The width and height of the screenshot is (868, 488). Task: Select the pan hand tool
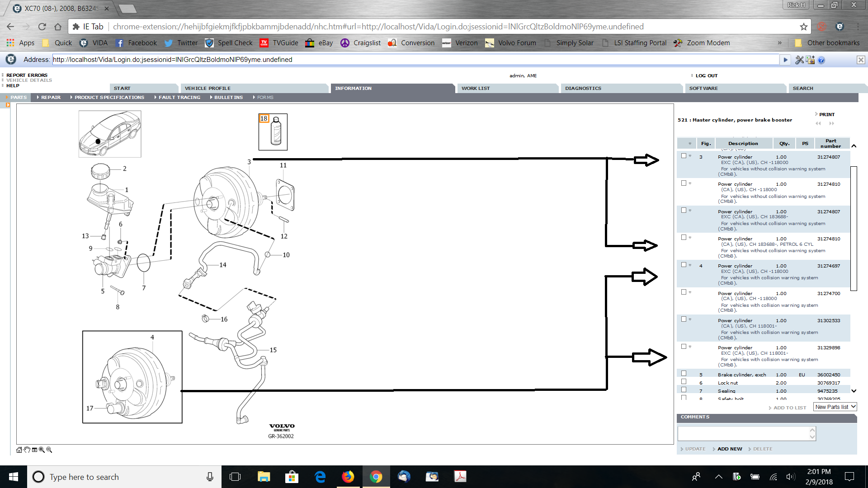(x=27, y=450)
